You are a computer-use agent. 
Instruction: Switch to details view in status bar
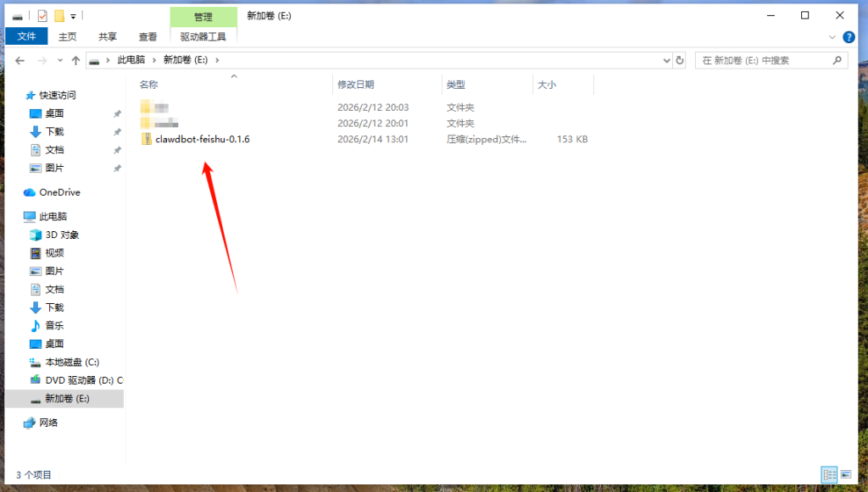829,474
